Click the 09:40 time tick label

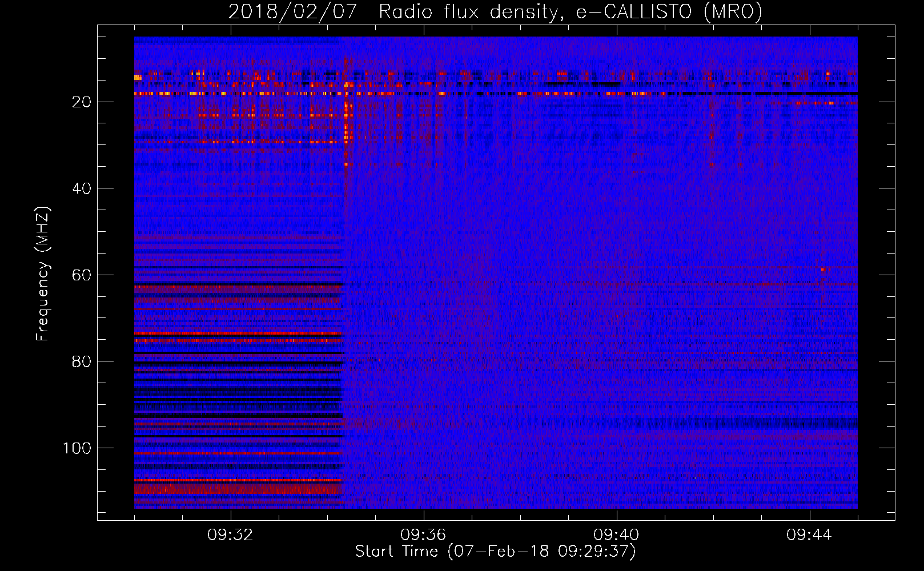pyautogui.click(x=616, y=535)
